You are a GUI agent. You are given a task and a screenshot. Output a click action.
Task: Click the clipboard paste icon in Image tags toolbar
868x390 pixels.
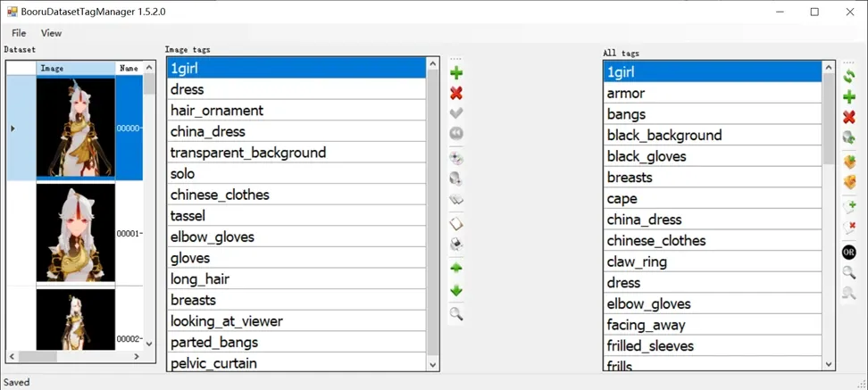(x=456, y=224)
